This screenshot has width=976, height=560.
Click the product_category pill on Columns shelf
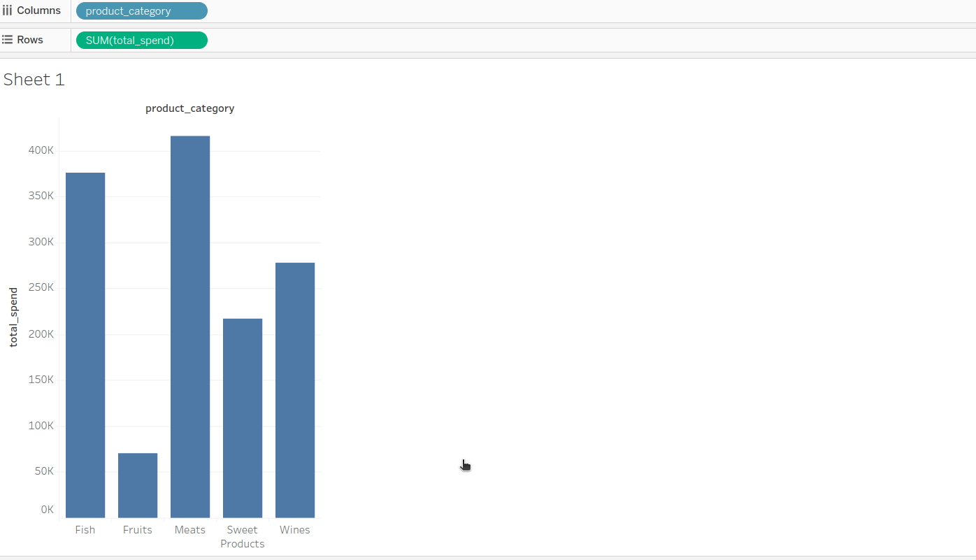[x=142, y=11]
